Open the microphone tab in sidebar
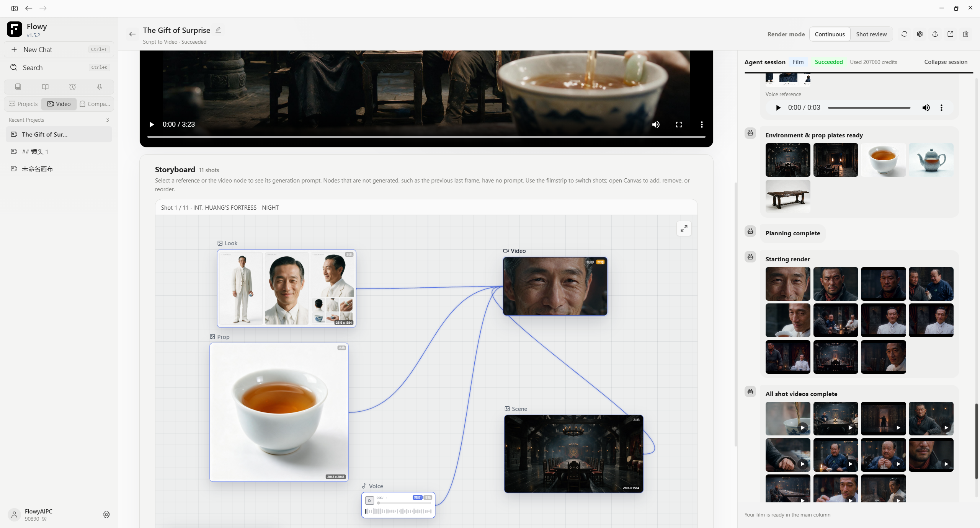The width and height of the screenshot is (980, 528). [x=100, y=87]
